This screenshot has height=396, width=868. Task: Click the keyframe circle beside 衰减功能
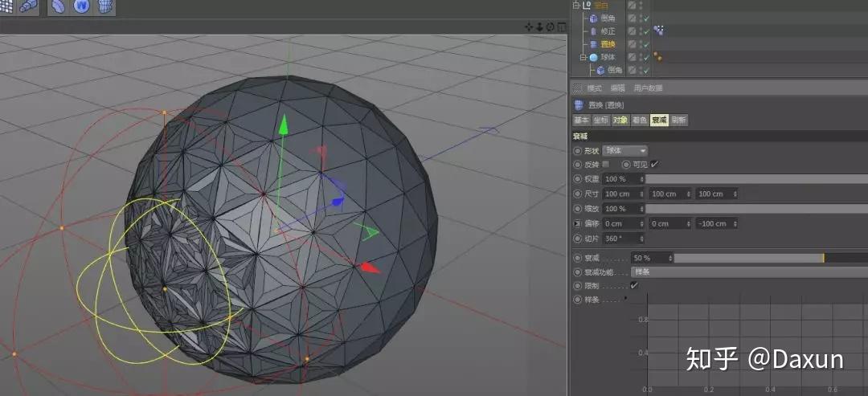[x=578, y=272]
